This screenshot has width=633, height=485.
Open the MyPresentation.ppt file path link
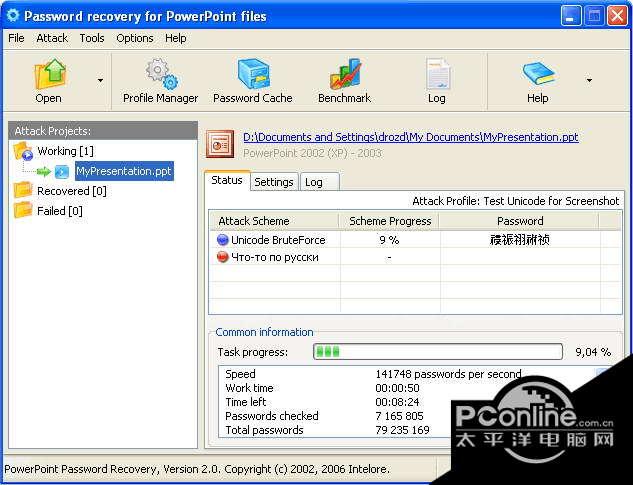pyautogui.click(x=411, y=137)
